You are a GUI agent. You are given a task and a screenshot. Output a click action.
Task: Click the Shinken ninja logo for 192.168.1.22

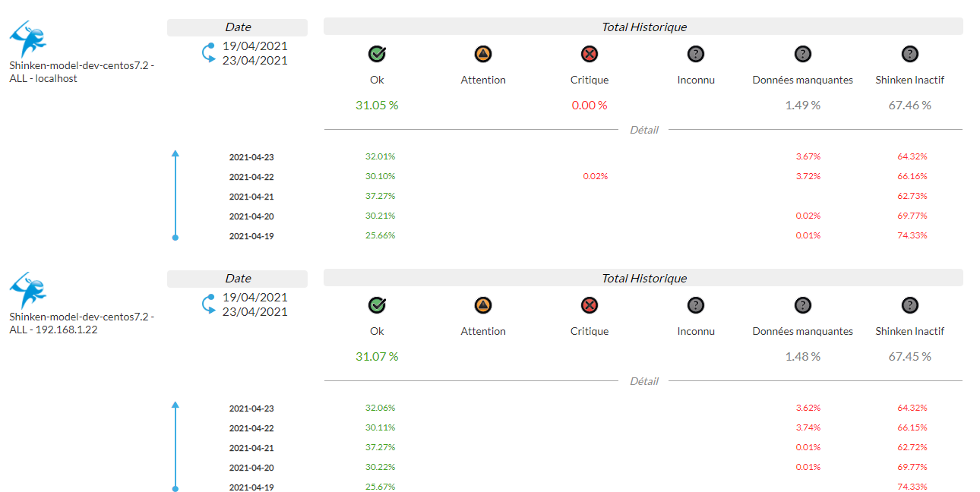click(28, 291)
